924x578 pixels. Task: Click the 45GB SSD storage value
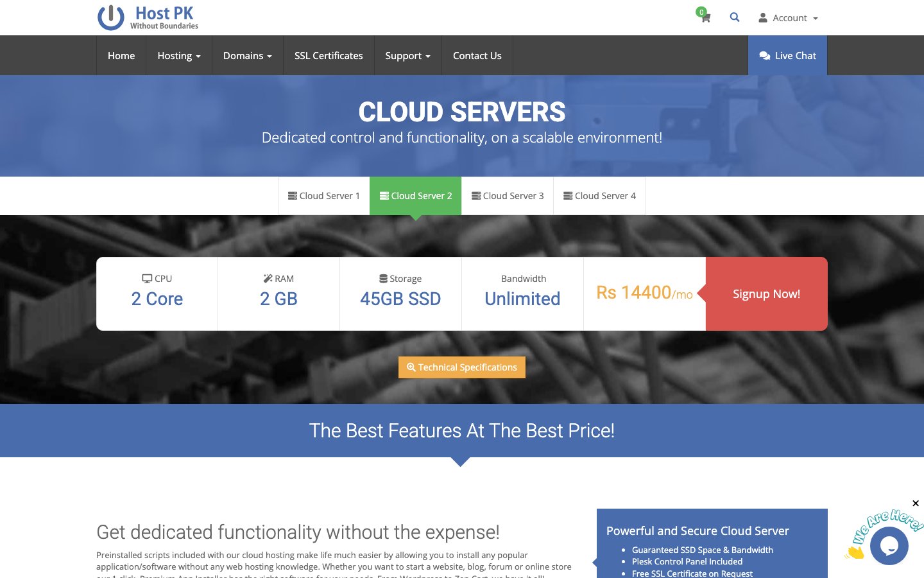coord(400,299)
